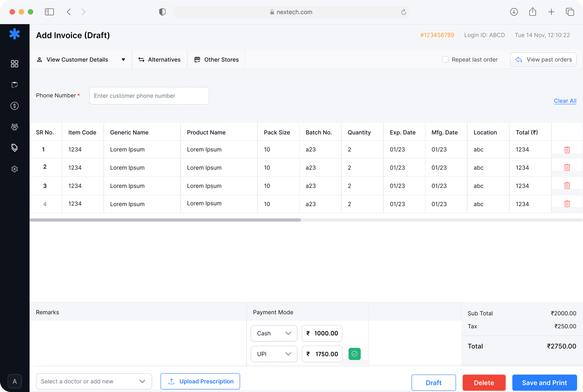Open the Other Stores tab
The width and height of the screenshot is (583, 392).
pos(216,59)
